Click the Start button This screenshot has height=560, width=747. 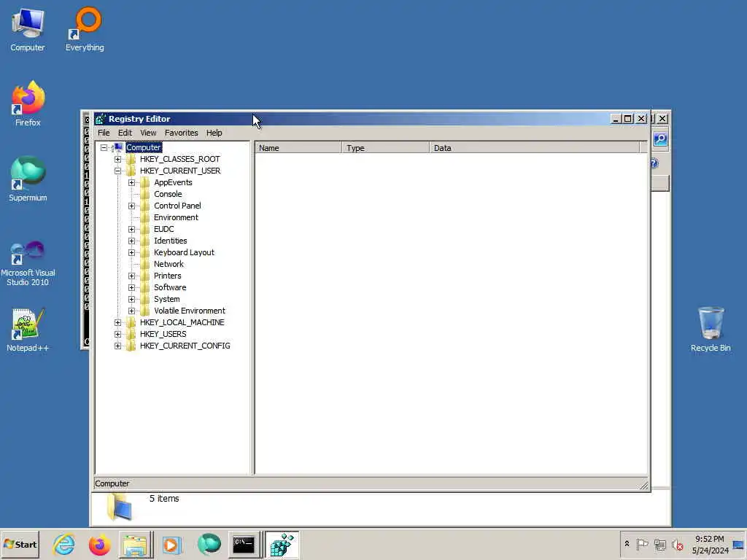(x=20, y=544)
